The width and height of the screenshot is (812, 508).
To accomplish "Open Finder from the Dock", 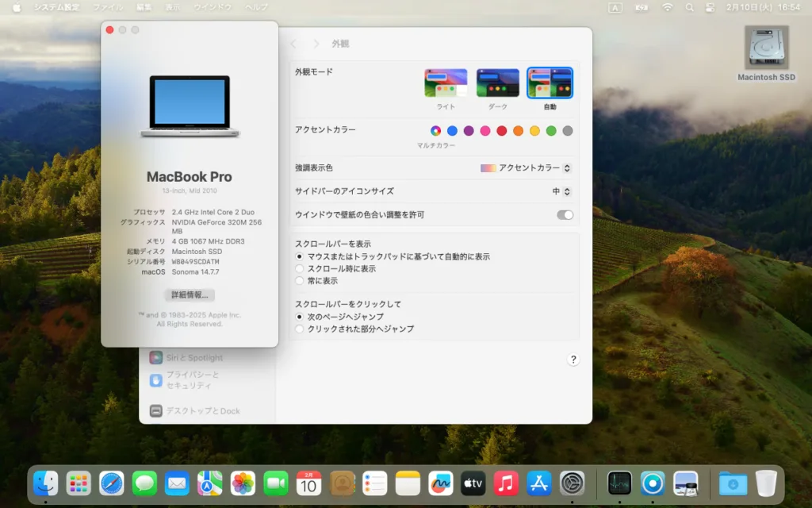I will [45, 483].
